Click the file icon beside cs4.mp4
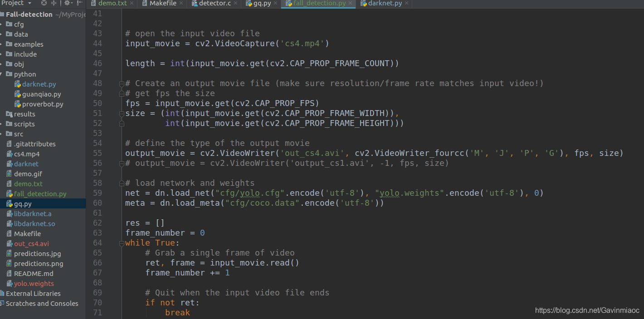 click(x=10, y=154)
